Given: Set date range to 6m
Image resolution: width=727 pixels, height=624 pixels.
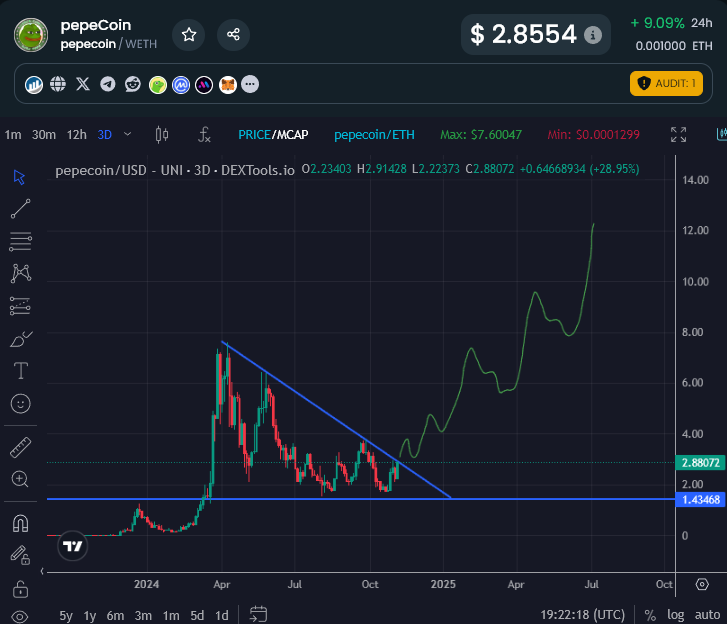Looking at the screenshot, I should tap(115, 616).
